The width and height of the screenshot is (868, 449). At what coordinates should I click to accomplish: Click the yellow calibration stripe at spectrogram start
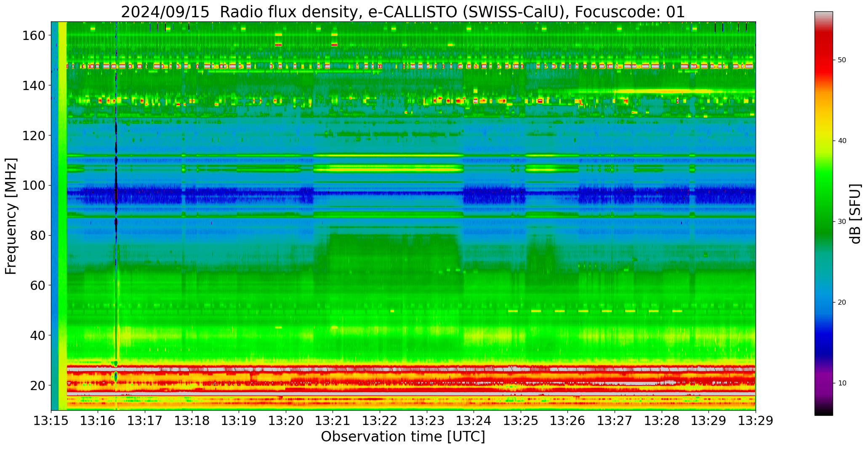62,216
